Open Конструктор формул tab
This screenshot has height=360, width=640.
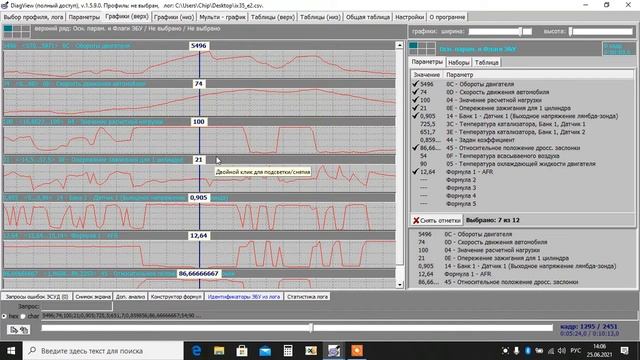click(176, 297)
